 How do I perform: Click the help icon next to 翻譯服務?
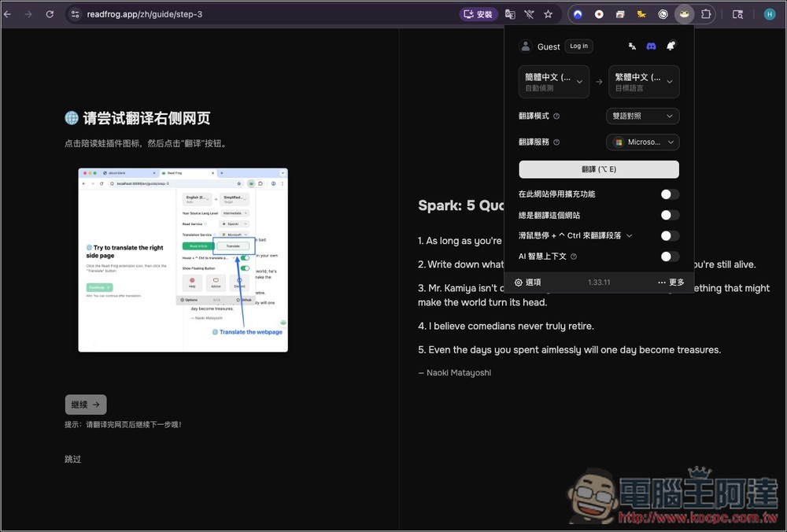pos(556,142)
